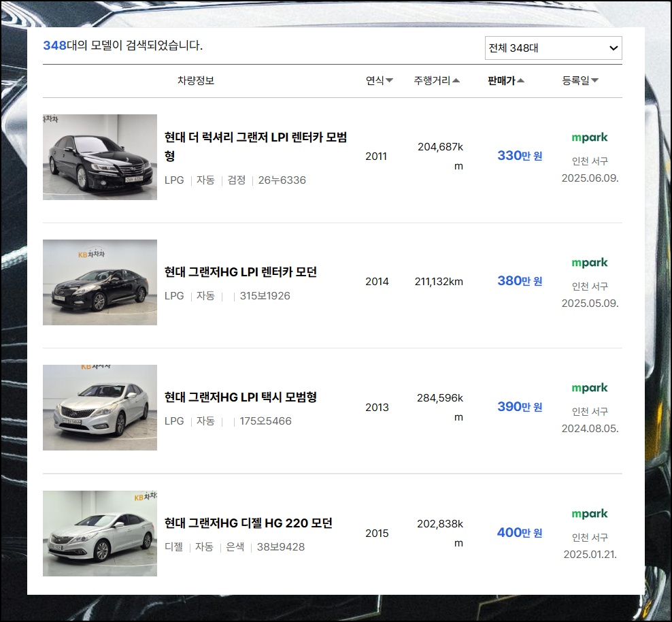672x622 pixels.
Task: Click year 2013 in third row
Action: coord(377,407)
